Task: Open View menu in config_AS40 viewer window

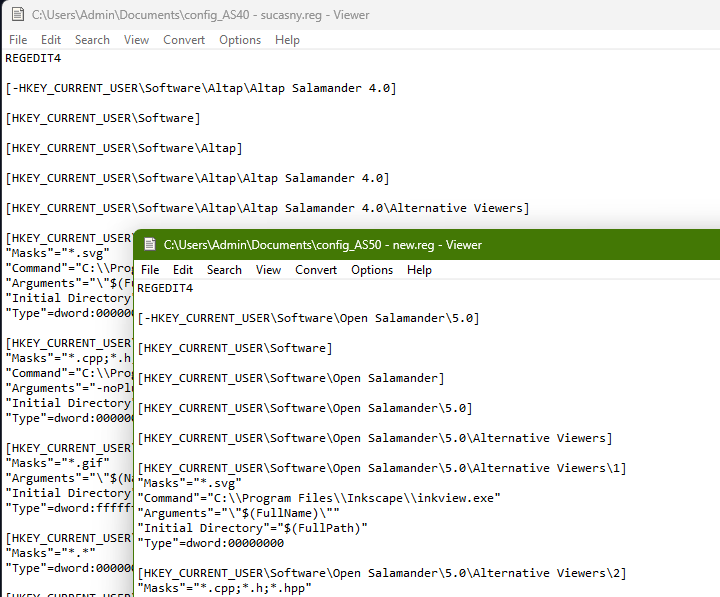Action: 136,40
